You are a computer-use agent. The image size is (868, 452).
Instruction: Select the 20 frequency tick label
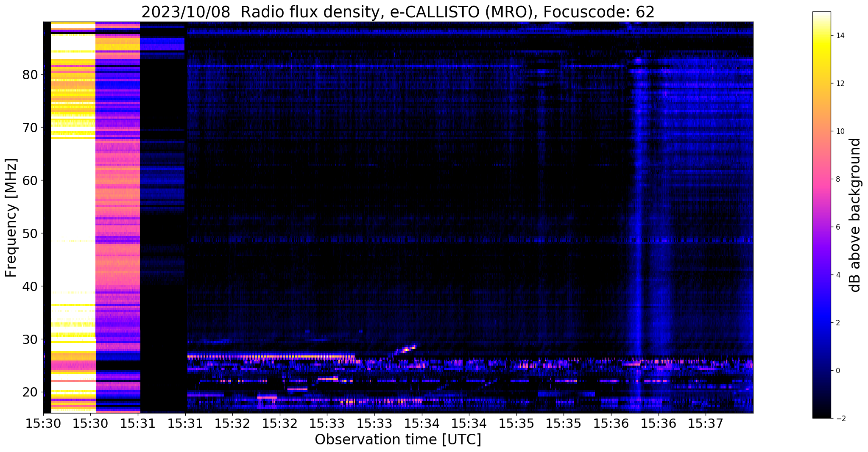click(x=31, y=393)
